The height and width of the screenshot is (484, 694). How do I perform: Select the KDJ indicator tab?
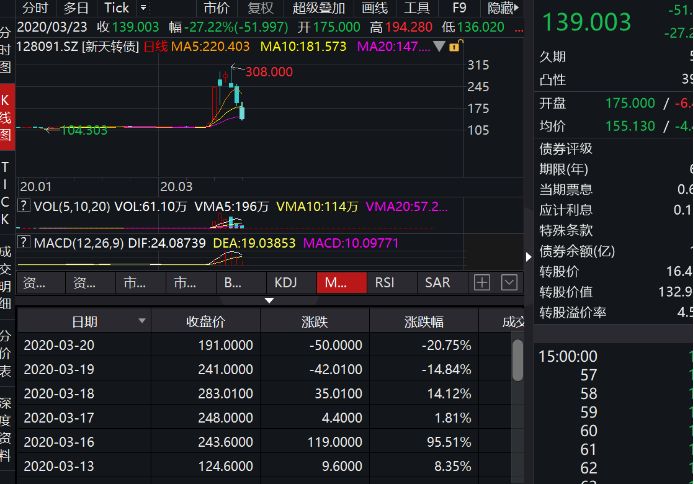pos(286,283)
